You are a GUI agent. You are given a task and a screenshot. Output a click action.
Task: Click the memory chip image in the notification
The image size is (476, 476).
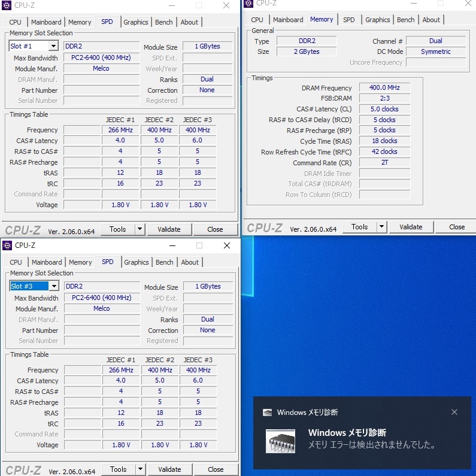coord(280,441)
